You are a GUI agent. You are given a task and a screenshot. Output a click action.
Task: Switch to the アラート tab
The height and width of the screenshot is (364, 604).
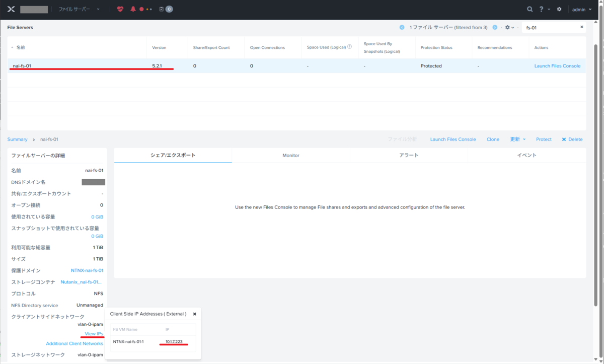pos(409,155)
